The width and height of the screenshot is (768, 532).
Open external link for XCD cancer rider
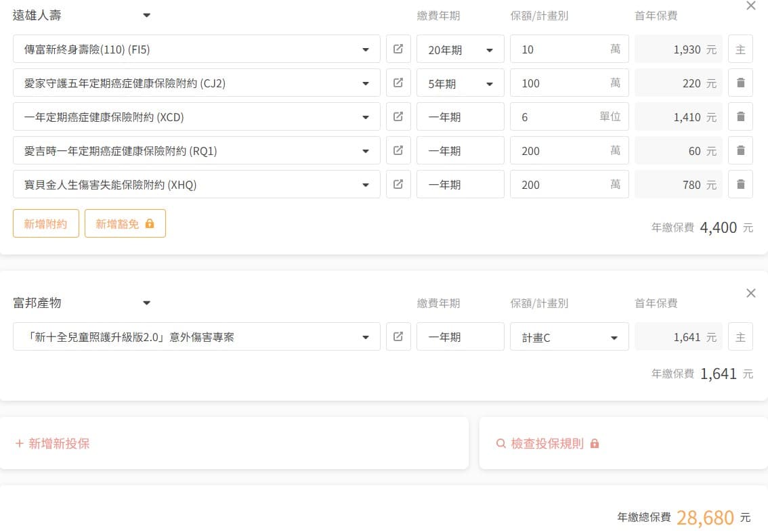point(398,117)
